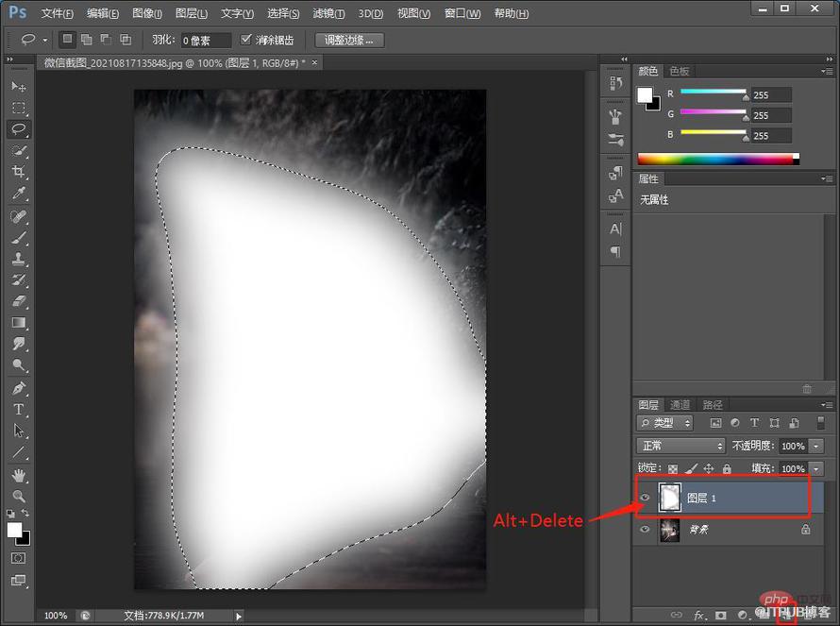Click the add layer mask button
The height and width of the screenshot is (626, 840).
click(x=720, y=616)
